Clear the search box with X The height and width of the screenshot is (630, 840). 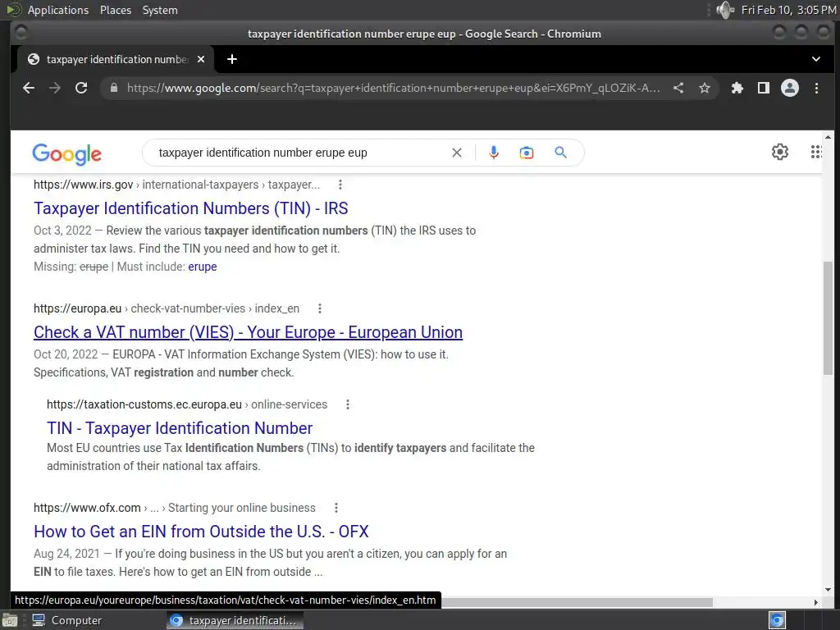coord(457,153)
